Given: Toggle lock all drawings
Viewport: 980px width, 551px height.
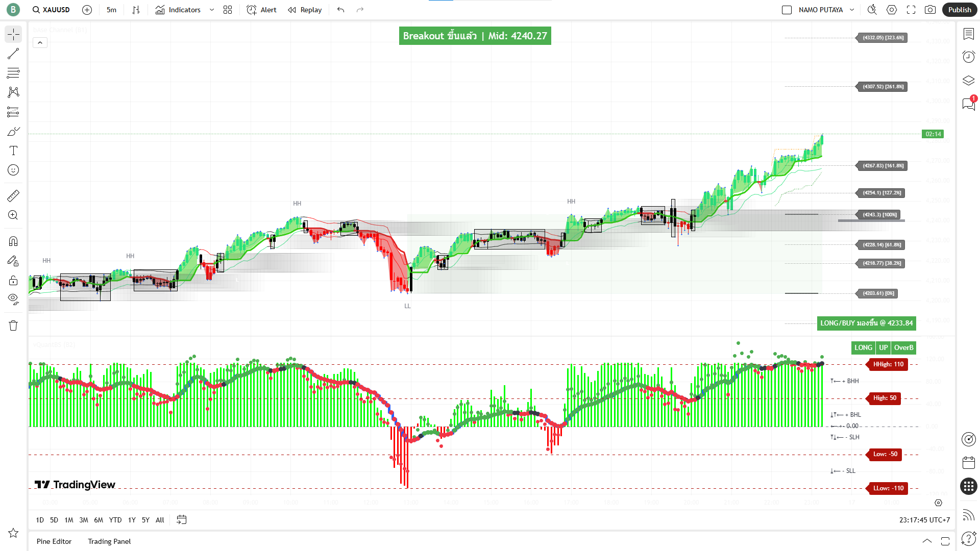Looking at the screenshot, I should (13, 280).
